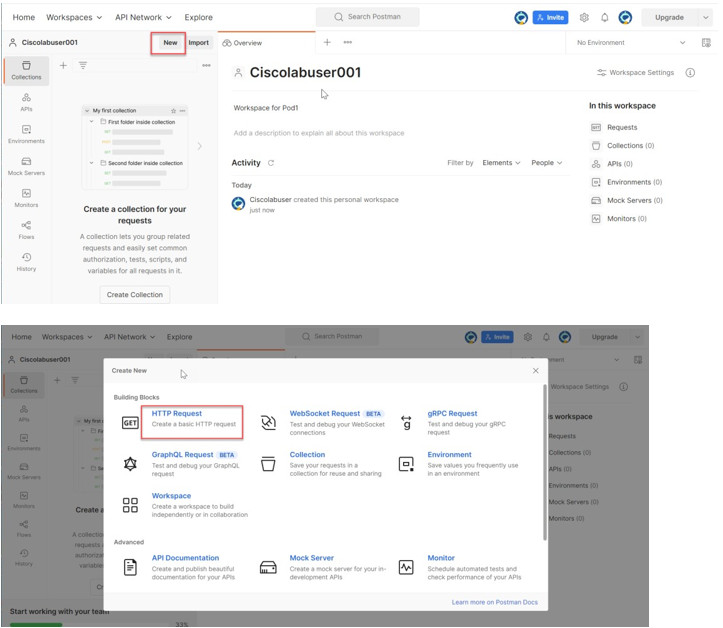
Task: Click the New button
Action: pos(170,42)
